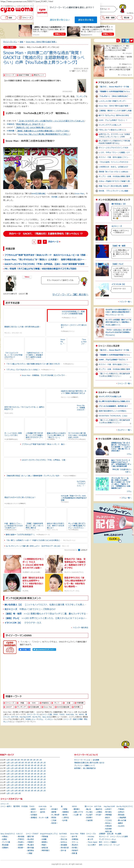Screen dimensions: 134x868
Task: Open the Facebook icon beside search
Action: tap(123, 40)
